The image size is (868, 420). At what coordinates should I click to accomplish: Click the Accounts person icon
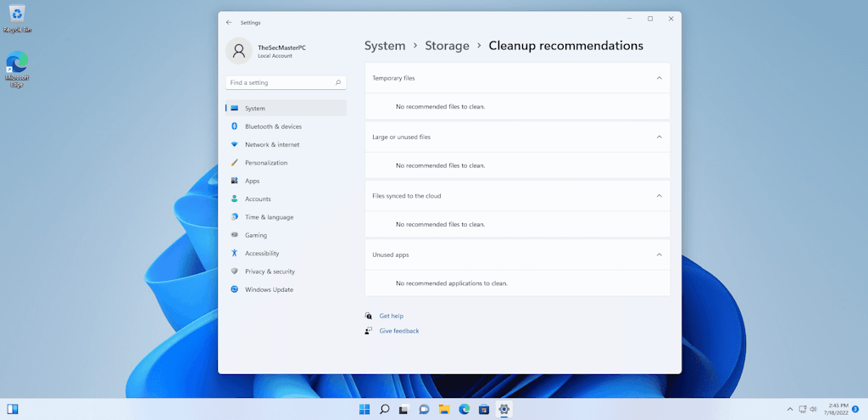click(234, 199)
